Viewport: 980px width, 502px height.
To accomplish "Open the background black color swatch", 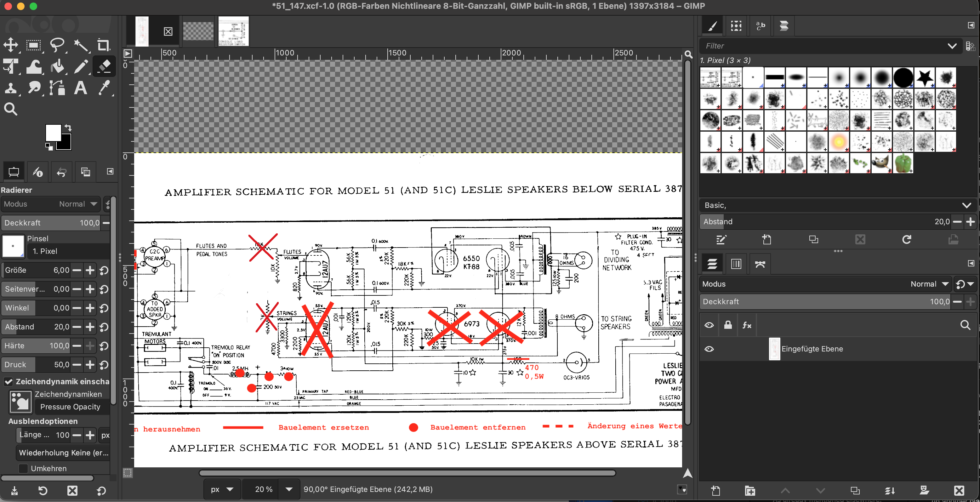I will [x=66, y=144].
